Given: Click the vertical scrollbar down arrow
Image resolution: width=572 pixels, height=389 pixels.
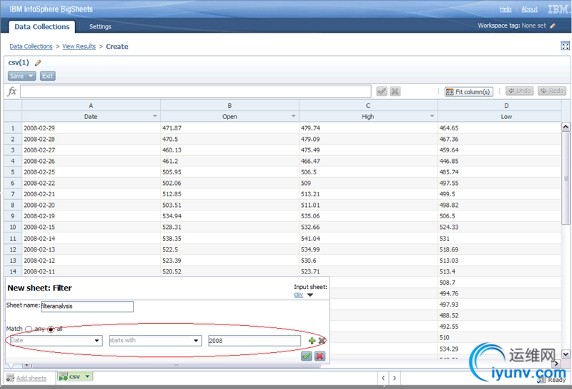Looking at the screenshot, I should (565, 354).
